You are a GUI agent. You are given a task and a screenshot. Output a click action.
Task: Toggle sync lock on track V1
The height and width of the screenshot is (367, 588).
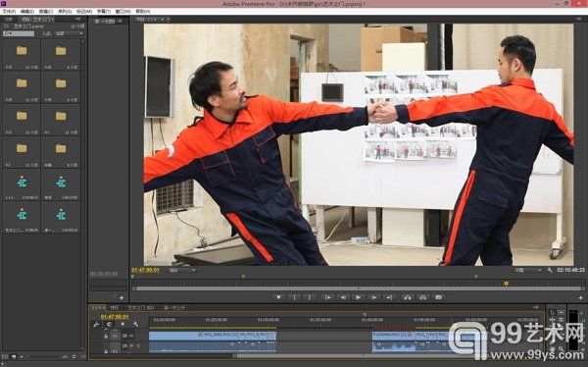124,336
